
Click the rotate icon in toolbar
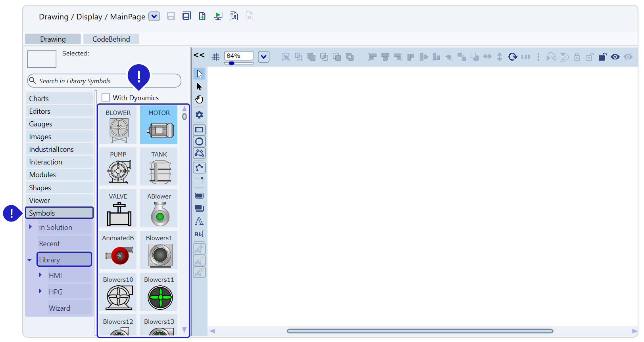point(513,57)
